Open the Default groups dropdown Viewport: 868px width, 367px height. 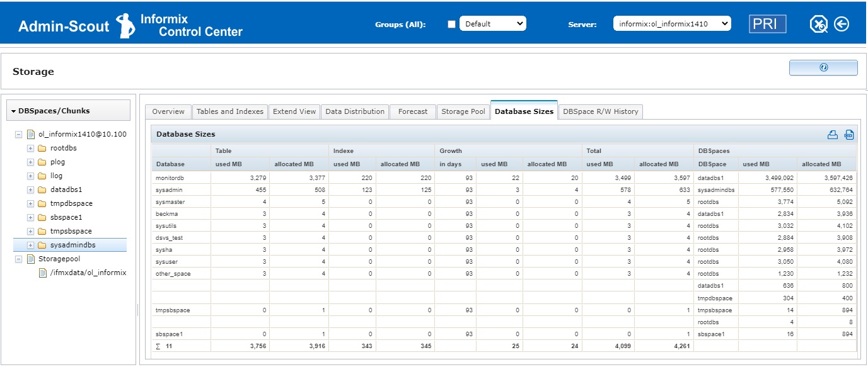click(x=493, y=24)
